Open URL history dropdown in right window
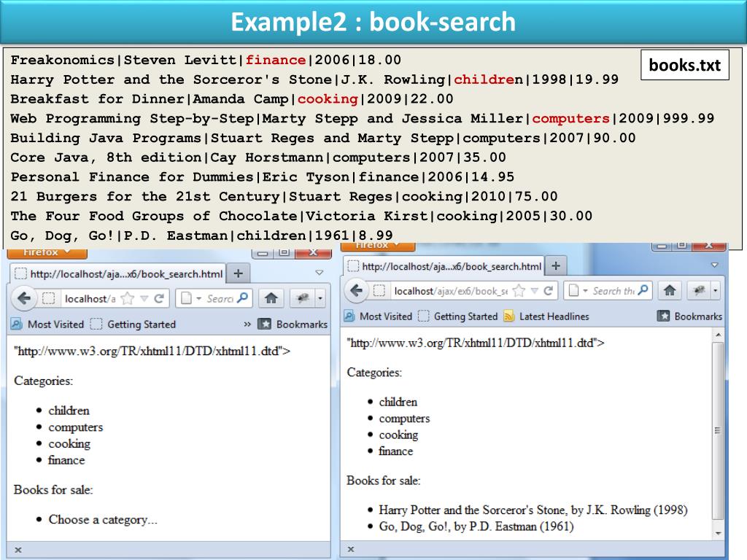Viewport: 747px width, 560px height. click(x=535, y=290)
